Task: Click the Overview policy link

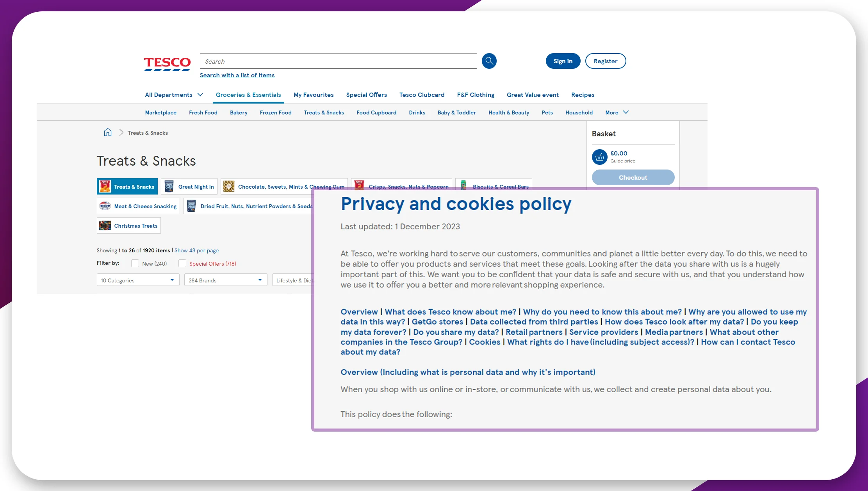Action: (359, 312)
